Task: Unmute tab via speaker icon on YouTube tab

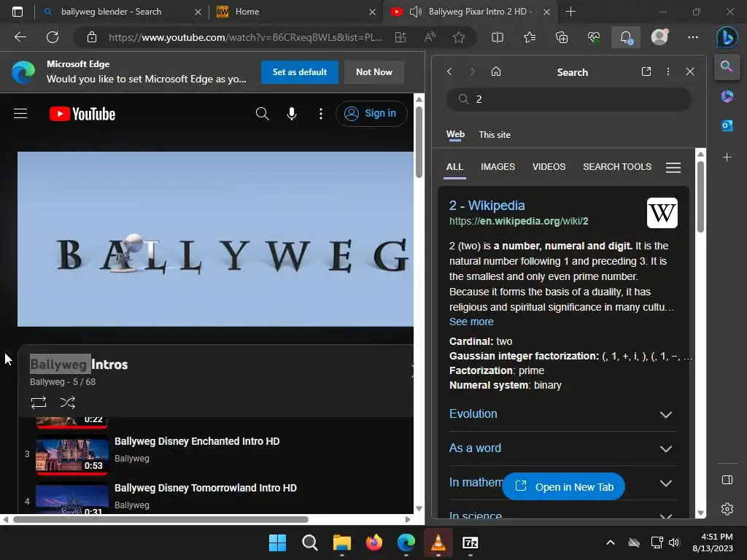Action: coord(416,12)
